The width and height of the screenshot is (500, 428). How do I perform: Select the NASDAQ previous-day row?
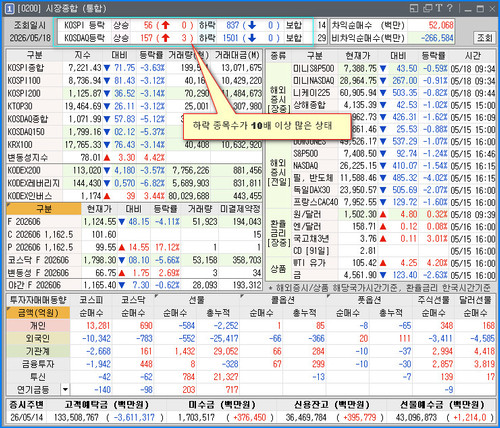tap(394, 166)
